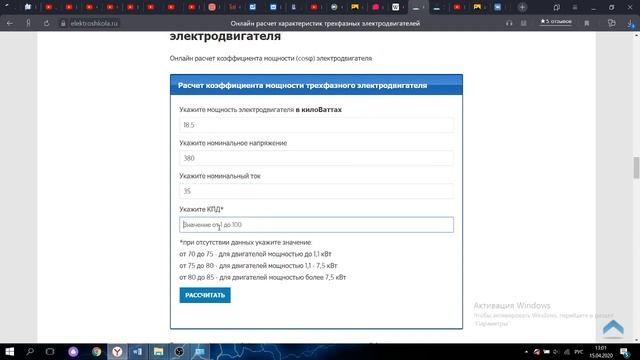Click the padlock site security icon
The width and height of the screenshot is (640, 360).
[x=63, y=23]
